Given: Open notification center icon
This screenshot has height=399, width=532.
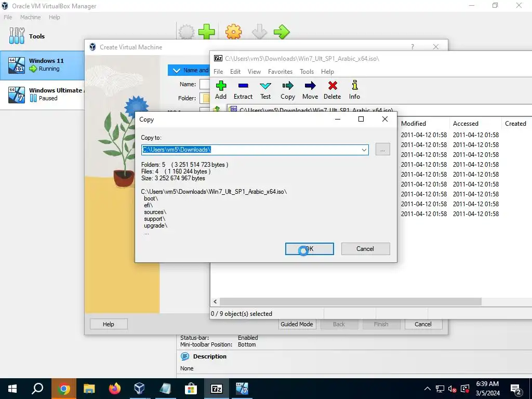Looking at the screenshot, I should pos(516,389).
